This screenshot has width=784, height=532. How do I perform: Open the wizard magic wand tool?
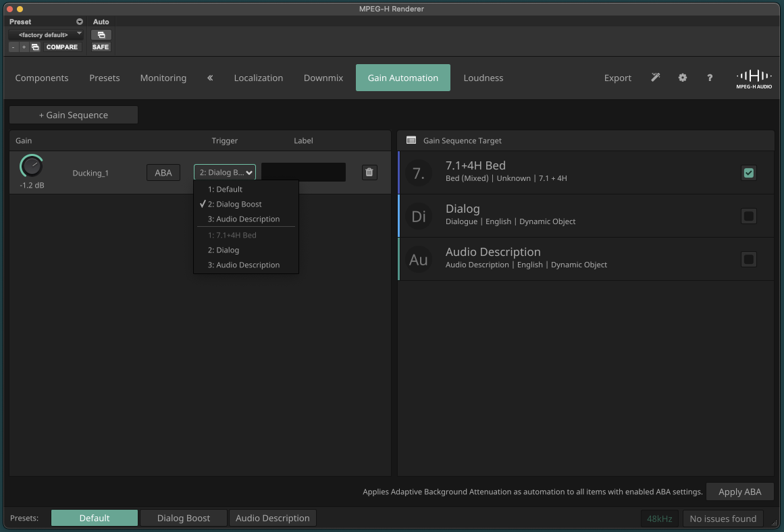[x=655, y=78]
